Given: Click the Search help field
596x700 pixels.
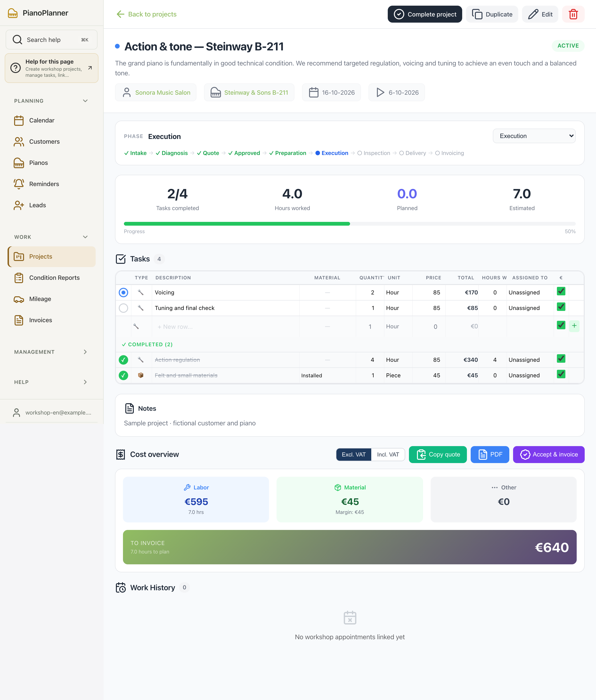Looking at the screenshot, I should (51, 40).
